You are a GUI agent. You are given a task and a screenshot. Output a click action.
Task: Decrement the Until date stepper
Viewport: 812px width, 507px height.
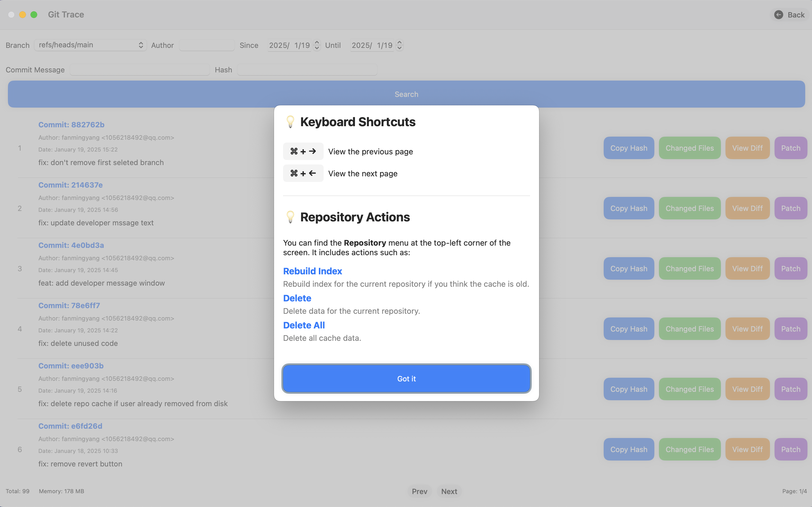point(399,48)
